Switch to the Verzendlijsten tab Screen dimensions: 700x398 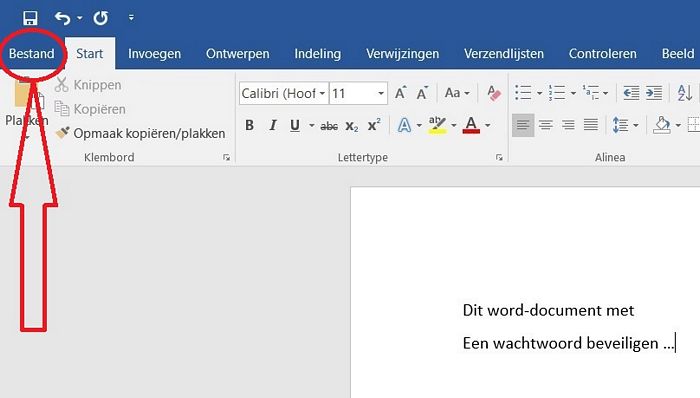click(504, 54)
